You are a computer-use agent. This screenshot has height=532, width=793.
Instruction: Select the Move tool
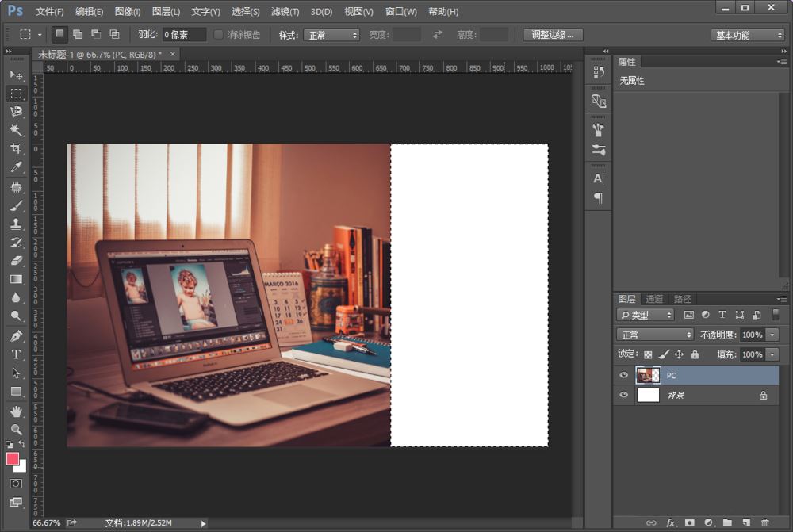click(16, 75)
